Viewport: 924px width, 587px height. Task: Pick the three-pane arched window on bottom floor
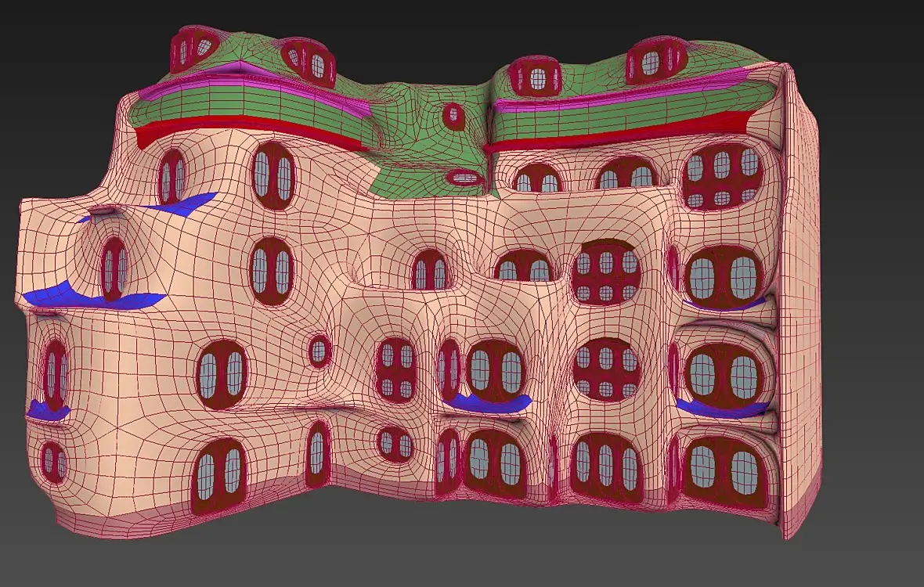point(606,466)
